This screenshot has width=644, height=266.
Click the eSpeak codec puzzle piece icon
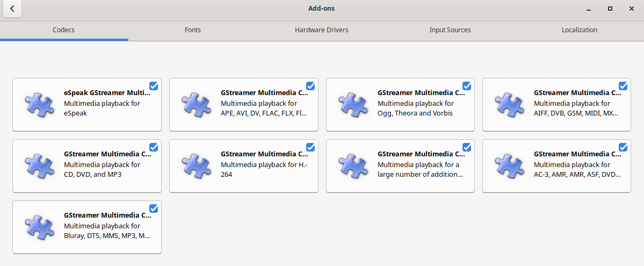(x=39, y=104)
